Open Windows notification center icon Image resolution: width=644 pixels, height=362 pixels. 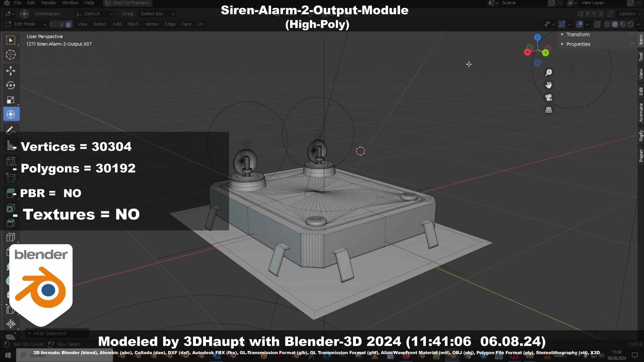click(x=634, y=355)
